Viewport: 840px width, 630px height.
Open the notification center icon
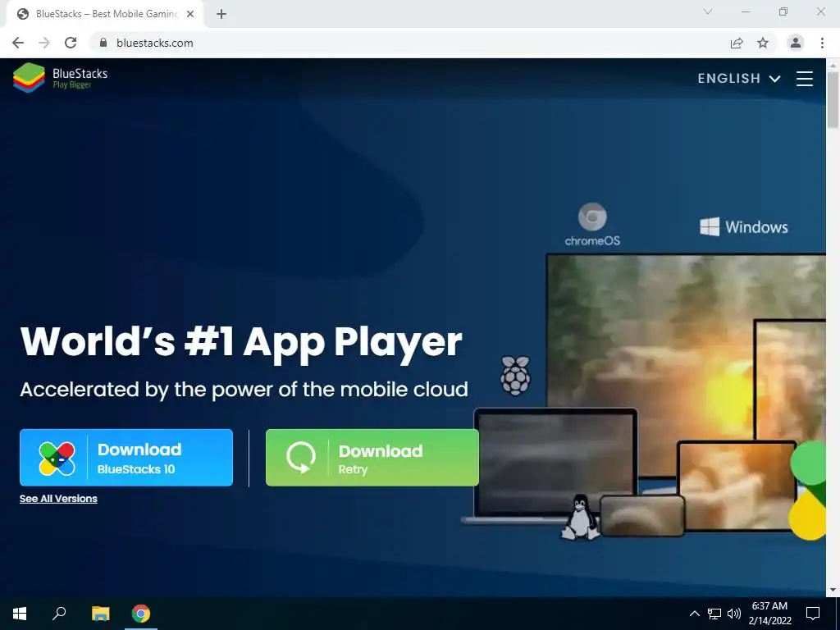(813, 614)
